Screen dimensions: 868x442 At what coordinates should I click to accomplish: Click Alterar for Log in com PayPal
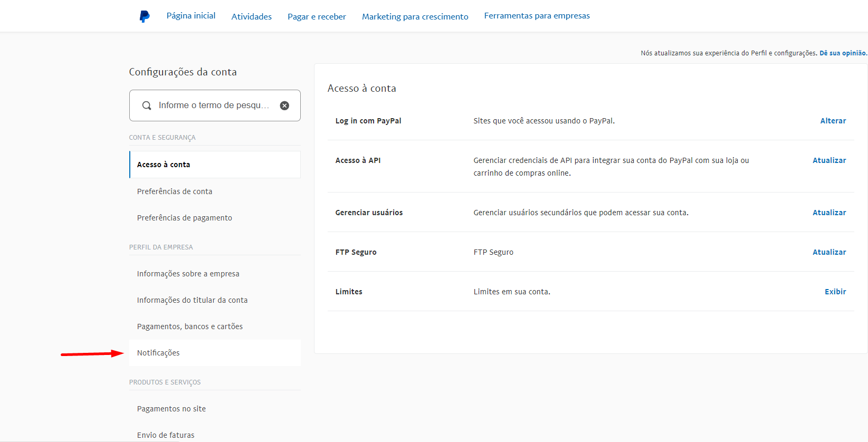[833, 121]
